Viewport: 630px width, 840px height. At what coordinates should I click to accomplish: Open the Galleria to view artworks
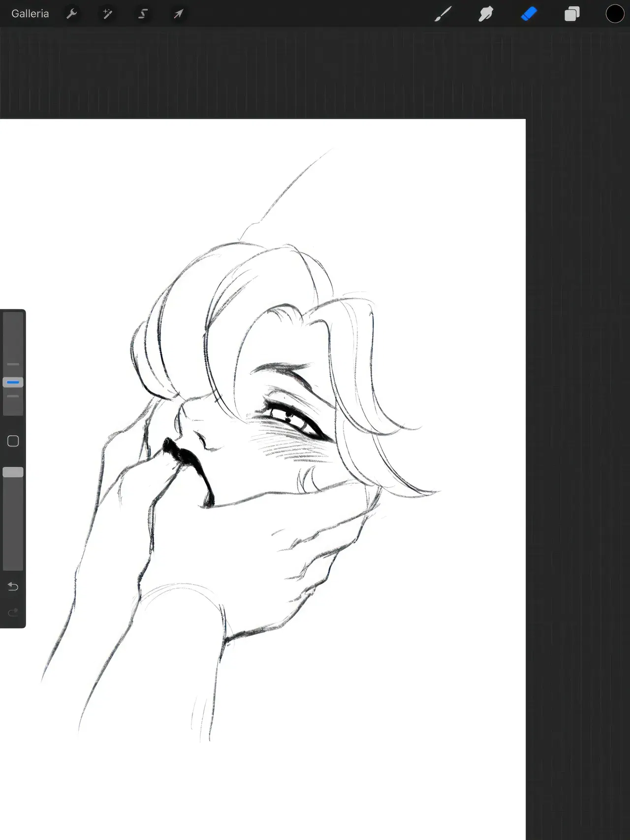(30, 14)
